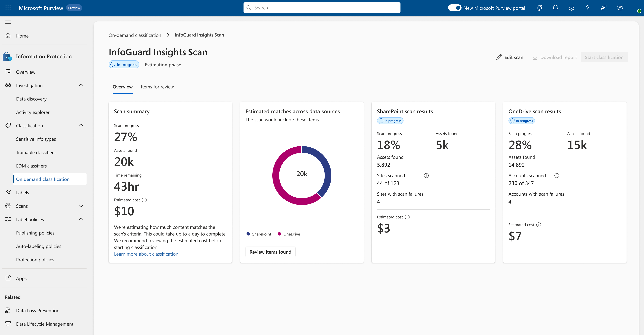Click the Sites scanned info icon
The image size is (644, 335).
coord(426,176)
